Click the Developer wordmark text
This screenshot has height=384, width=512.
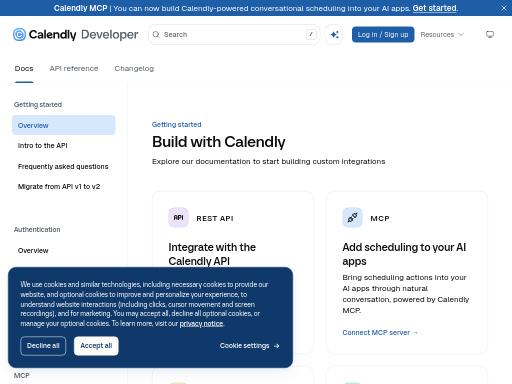click(x=110, y=34)
